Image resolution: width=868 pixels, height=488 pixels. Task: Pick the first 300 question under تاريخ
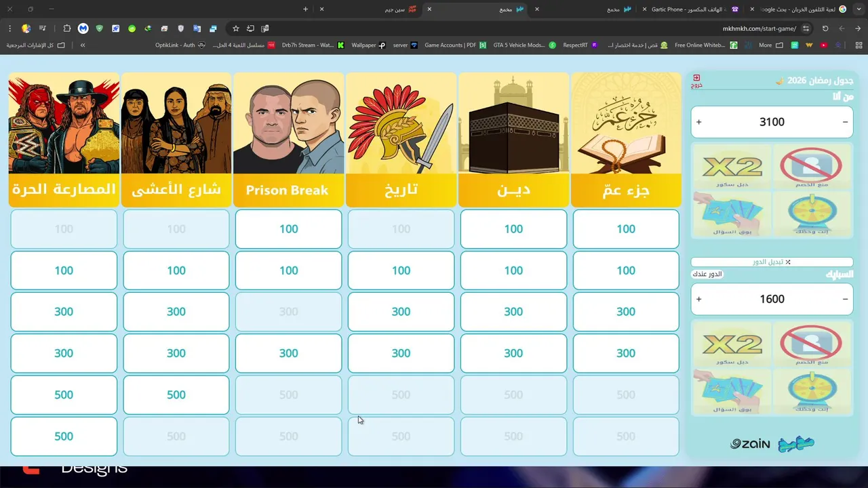point(401,312)
